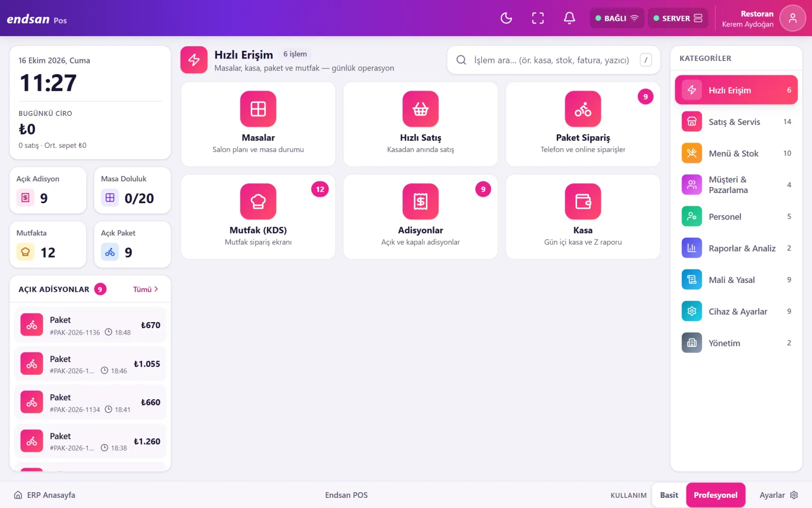Click the BAĞLI connection status
The height and width of the screenshot is (508, 812).
tap(617, 18)
